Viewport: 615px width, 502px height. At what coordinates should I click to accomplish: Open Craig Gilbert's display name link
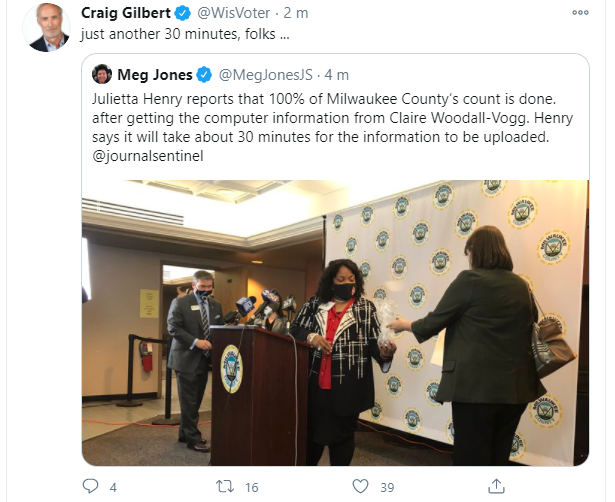pyautogui.click(x=126, y=13)
